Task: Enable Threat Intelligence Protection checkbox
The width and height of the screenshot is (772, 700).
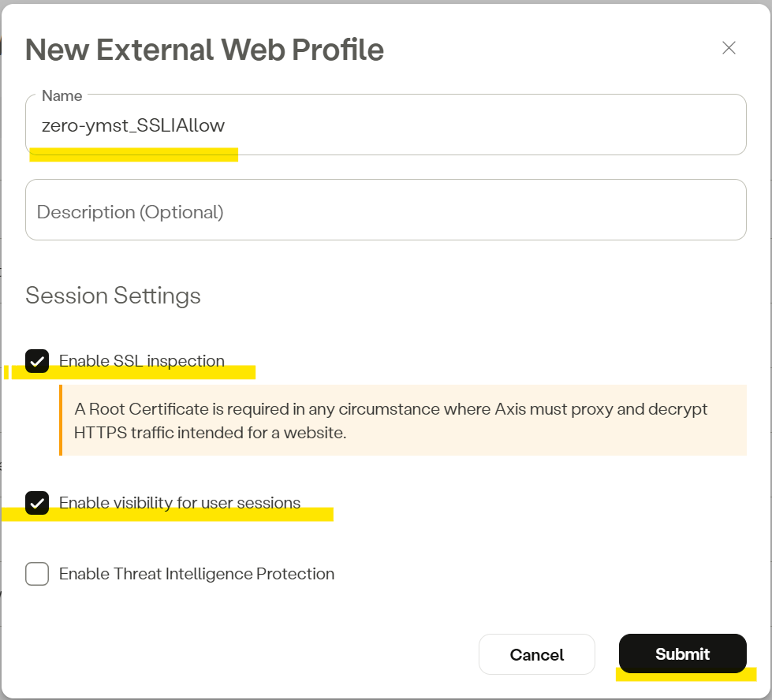Action: pyautogui.click(x=37, y=574)
